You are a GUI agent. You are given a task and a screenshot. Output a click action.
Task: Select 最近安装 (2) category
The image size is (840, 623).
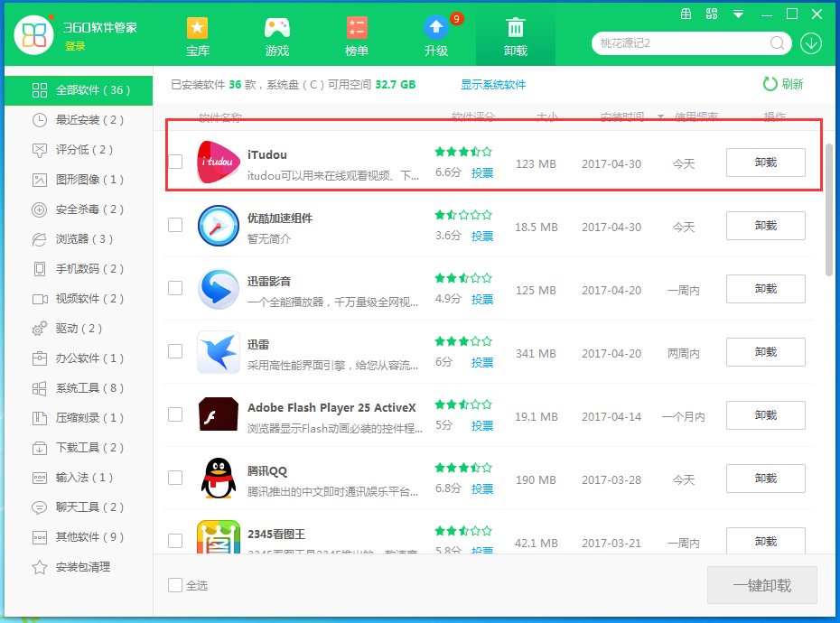pyautogui.click(x=79, y=120)
